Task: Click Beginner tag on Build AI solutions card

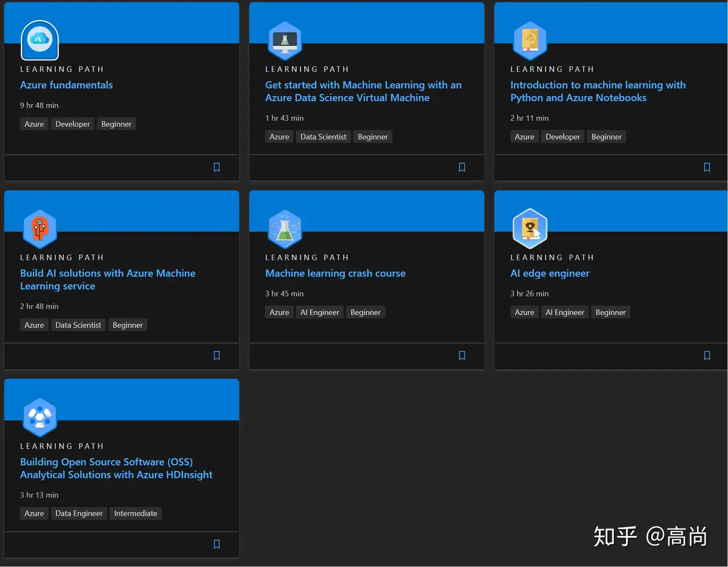Action: (128, 325)
